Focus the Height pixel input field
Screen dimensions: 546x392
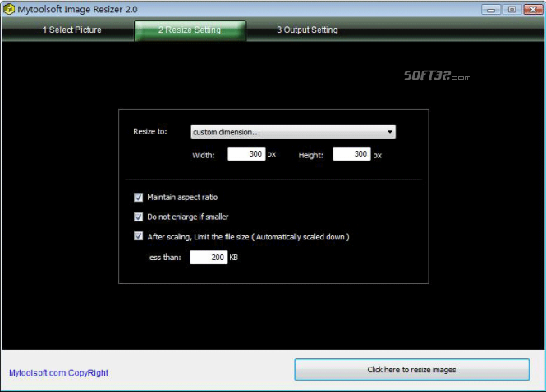[x=351, y=153]
